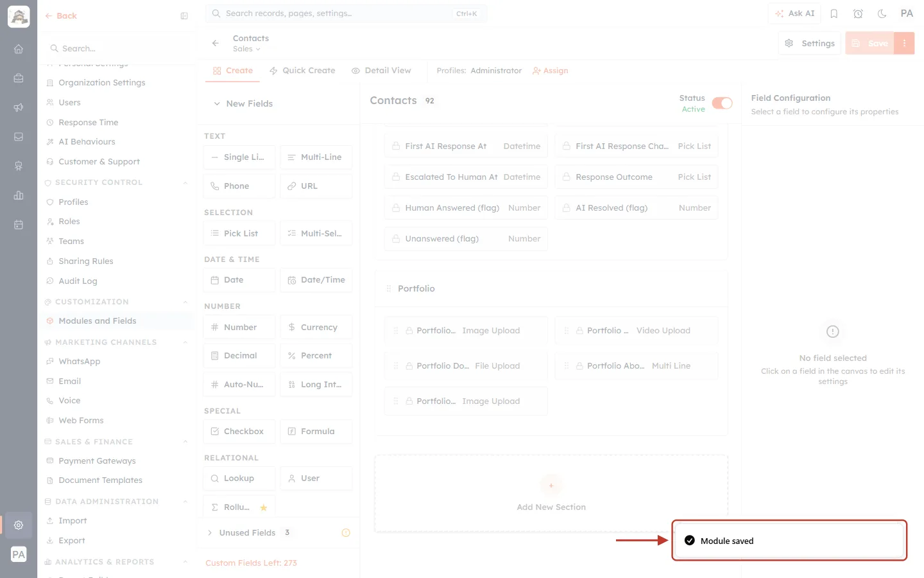This screenshot has height=578, width=924.
Task: Collapse the Marketing Channels sidebar group
Action: pos(185,342)
